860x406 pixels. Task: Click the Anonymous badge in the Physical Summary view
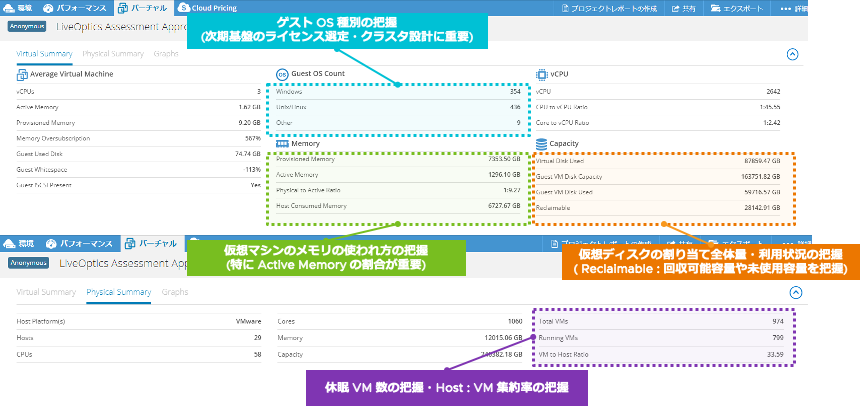[29, 263]
